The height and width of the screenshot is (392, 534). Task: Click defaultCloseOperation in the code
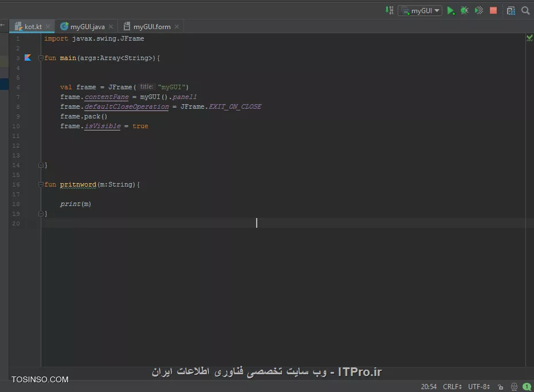coord(127,106)
